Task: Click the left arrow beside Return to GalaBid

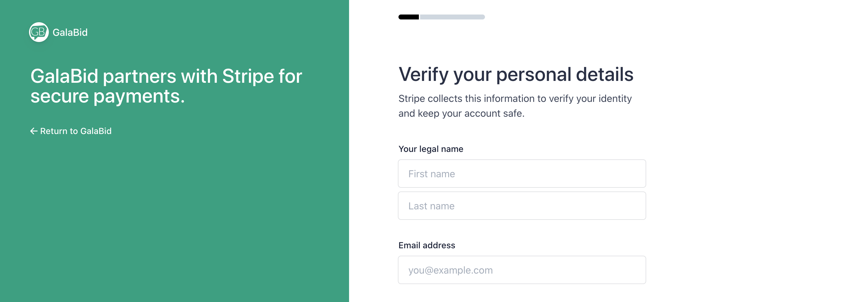Action: [34, 131]
